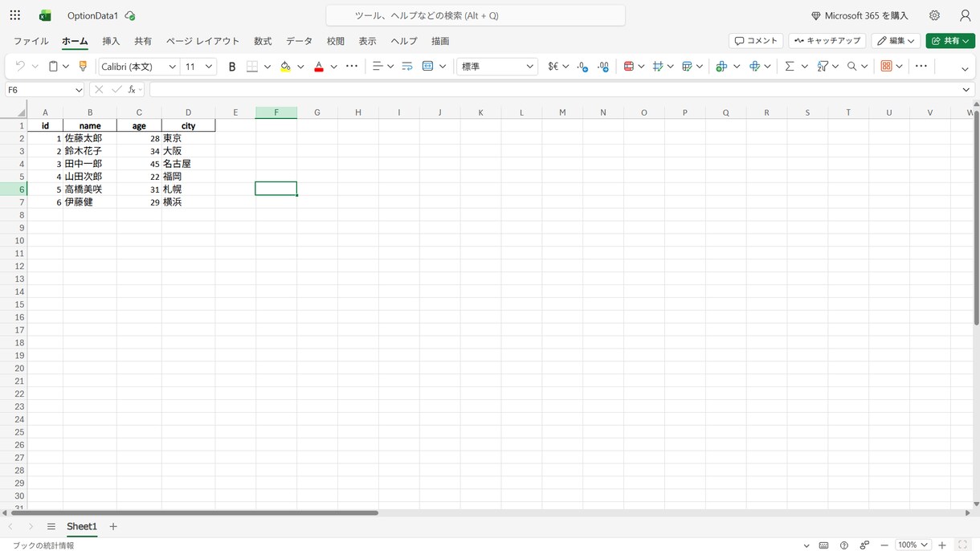Expand the borders dropdown arrow
980x551 pixels.
click(267, 67)
